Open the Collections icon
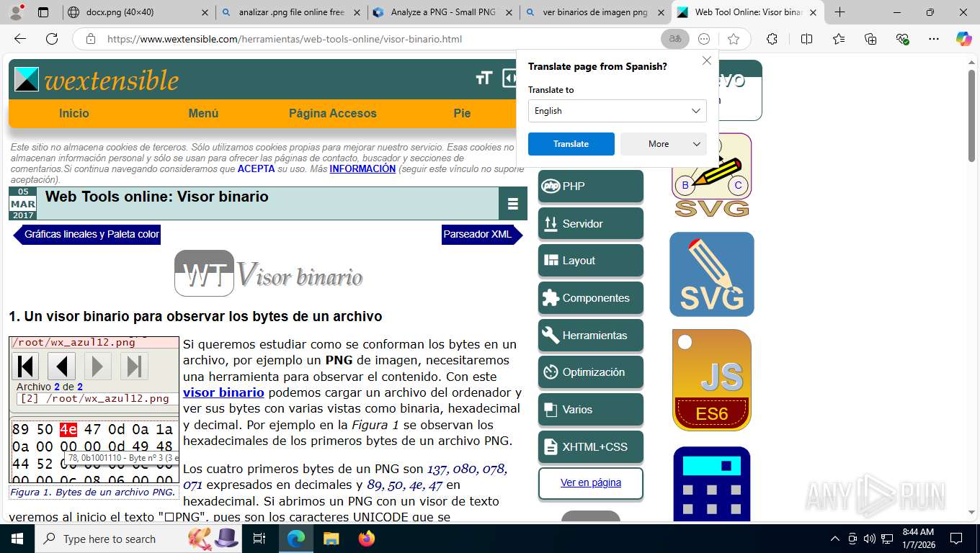980x553 pixels. (870, 39)
